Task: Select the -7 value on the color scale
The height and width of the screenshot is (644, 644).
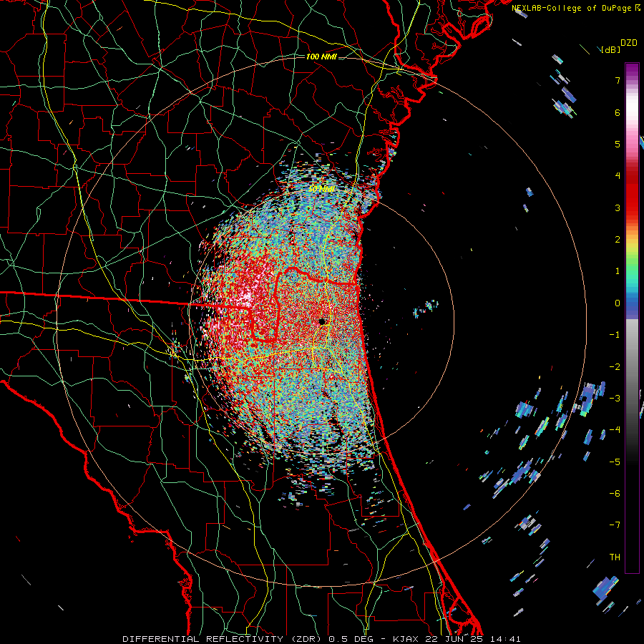Action: pos(615,525)
